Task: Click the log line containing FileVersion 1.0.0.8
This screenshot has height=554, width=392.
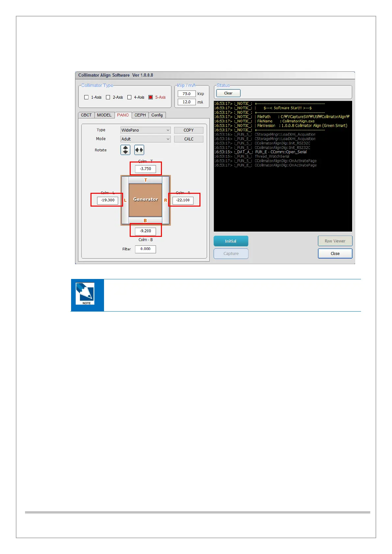Action: [x=281, y=126]
